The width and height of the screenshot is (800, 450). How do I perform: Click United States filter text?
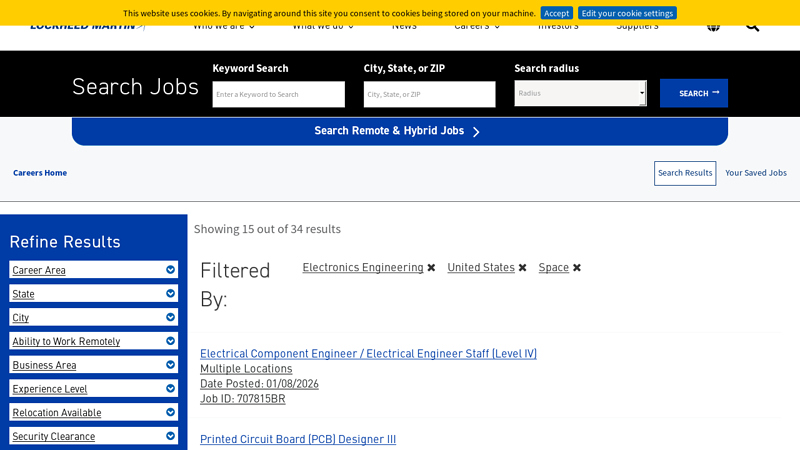[x=481, y=268]
